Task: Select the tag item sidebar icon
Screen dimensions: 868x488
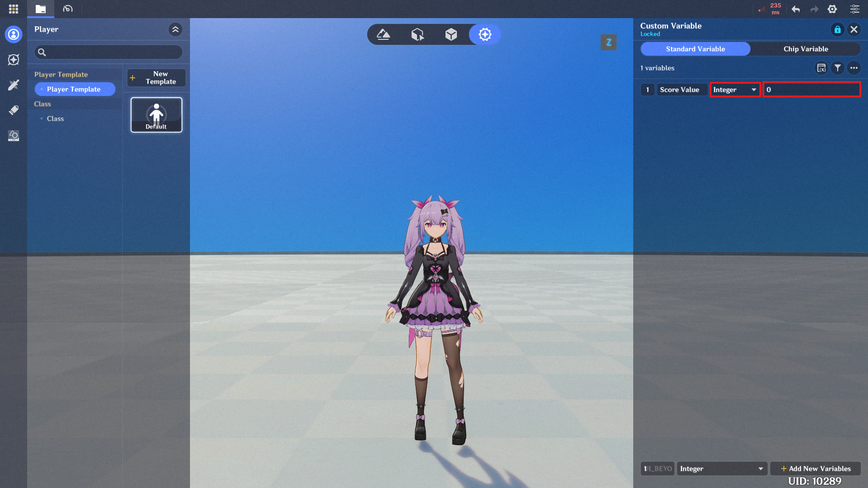Action: [x=14, y=110]
